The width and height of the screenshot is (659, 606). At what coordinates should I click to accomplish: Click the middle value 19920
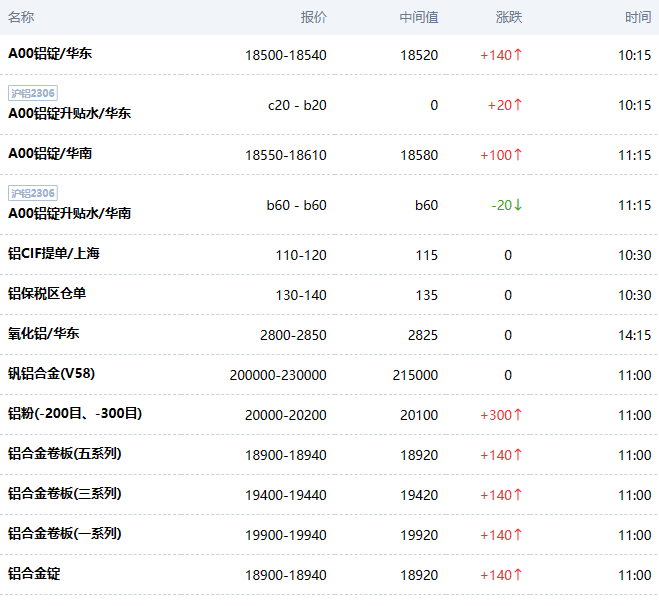pyautogui.click(x=419, y=535)
